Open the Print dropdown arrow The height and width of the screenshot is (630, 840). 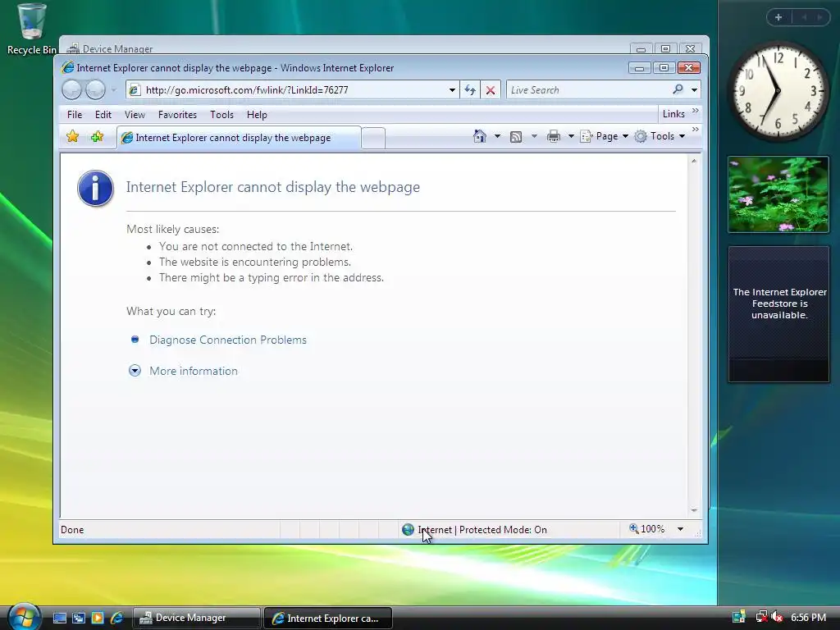coord(571,137)
